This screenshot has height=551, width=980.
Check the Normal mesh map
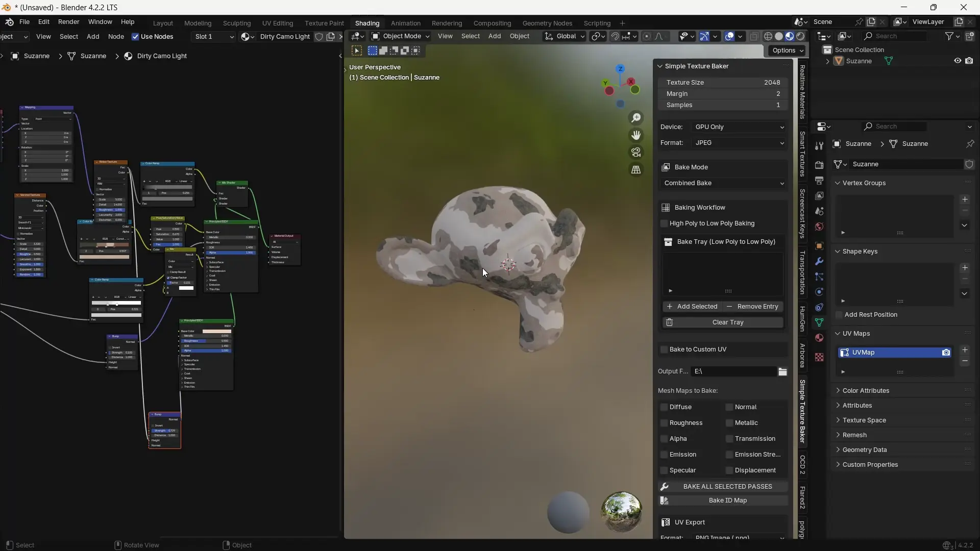[x=729, y=407]
